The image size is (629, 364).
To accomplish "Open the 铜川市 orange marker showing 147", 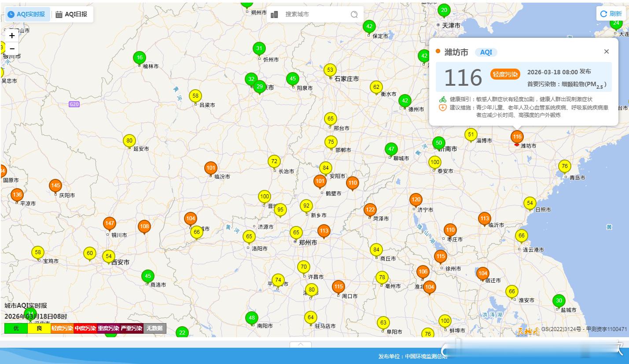I will pyautogui.click(x=110, y=223).
